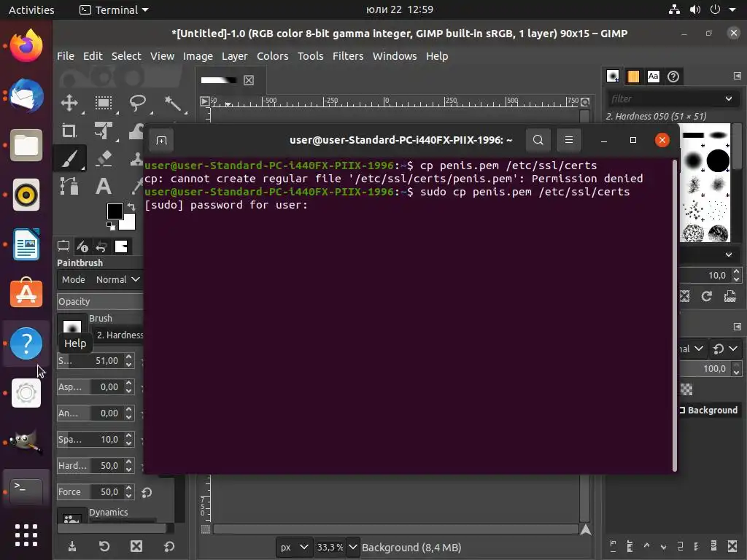Screen dimensions: 747x560
Task: Open the Layer menu
Action: coord(234,56)
